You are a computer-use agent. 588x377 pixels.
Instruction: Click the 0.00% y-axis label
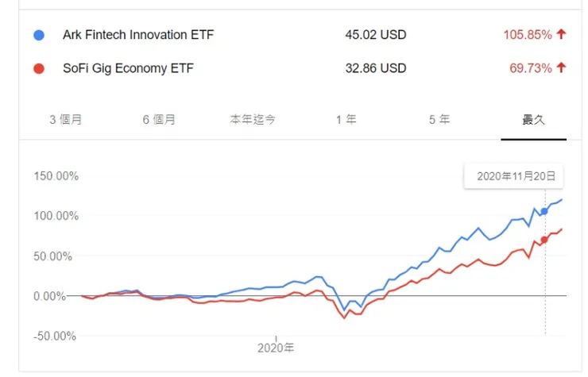click(60, 296)
